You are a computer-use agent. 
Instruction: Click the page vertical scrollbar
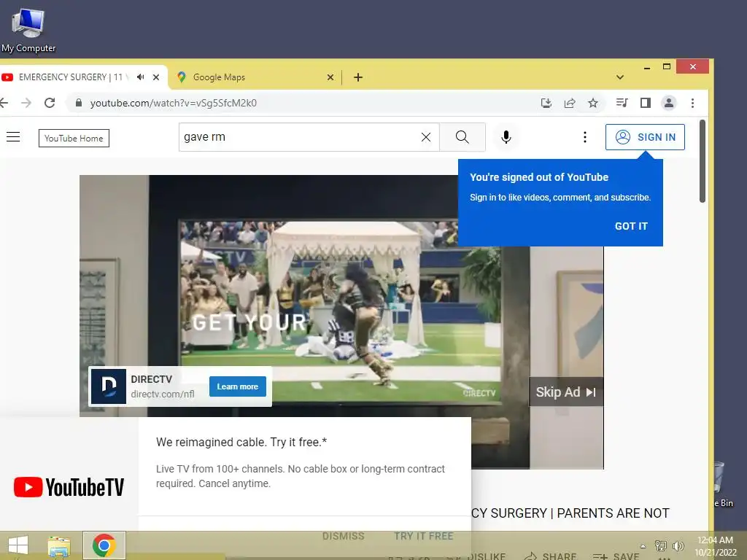pos(703,162)
